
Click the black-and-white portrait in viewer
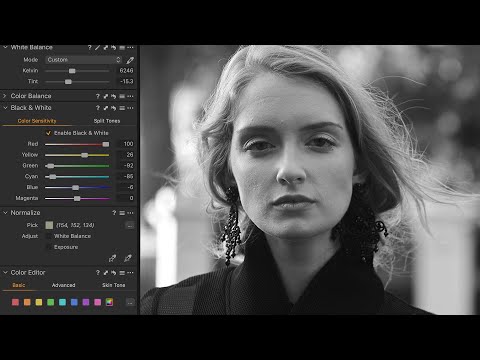(310, 180)
